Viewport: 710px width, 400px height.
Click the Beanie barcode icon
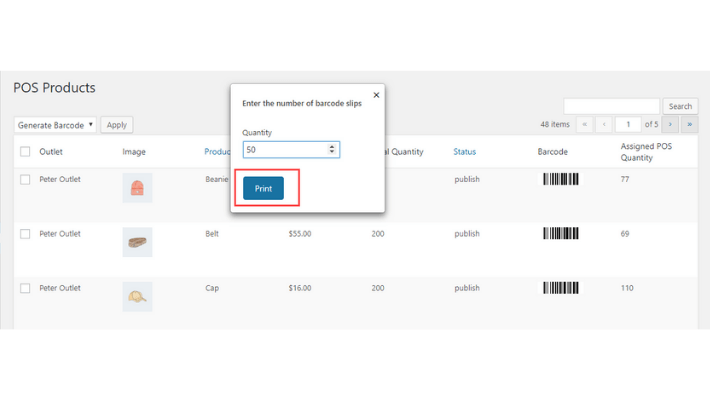click(560, 180)
